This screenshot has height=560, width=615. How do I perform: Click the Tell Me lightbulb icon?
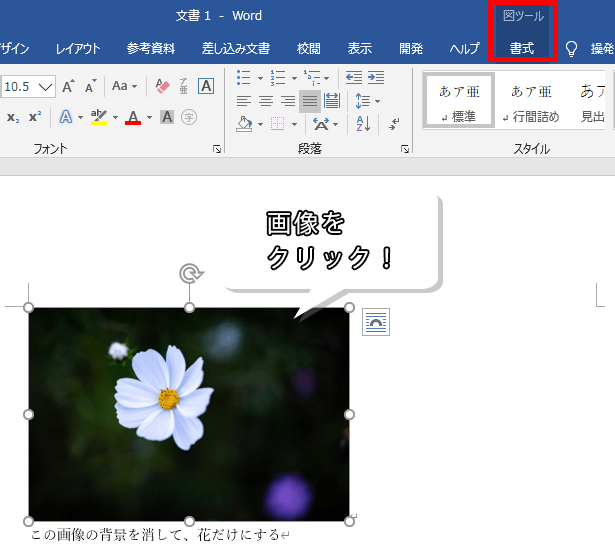(x=572, y=48)
